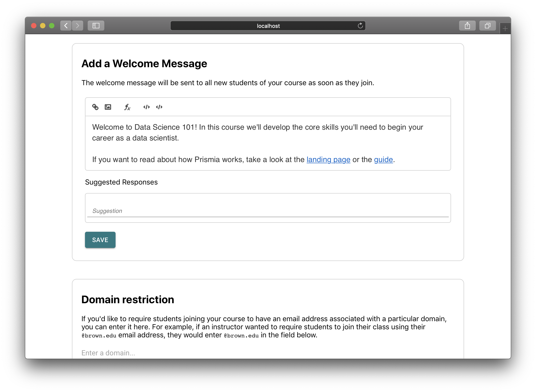Open the "guide" link
The width and height of the screenshot is (536, 392).
[x=383, y=159]
